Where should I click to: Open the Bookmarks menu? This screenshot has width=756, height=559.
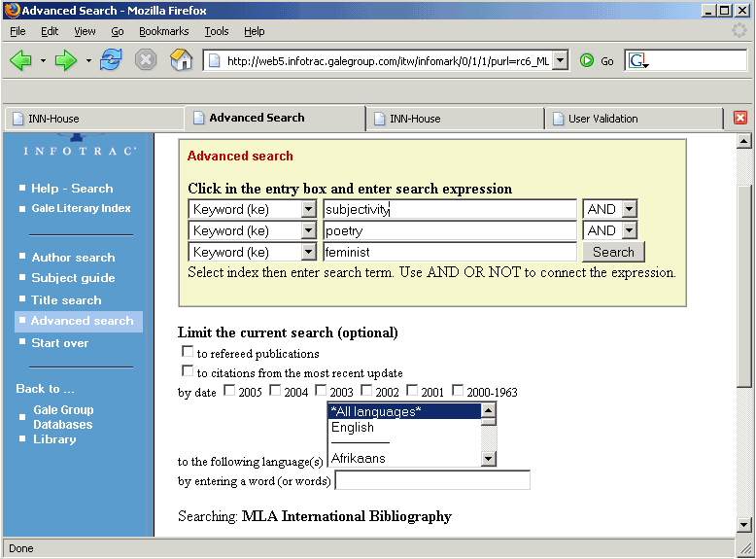164,31
